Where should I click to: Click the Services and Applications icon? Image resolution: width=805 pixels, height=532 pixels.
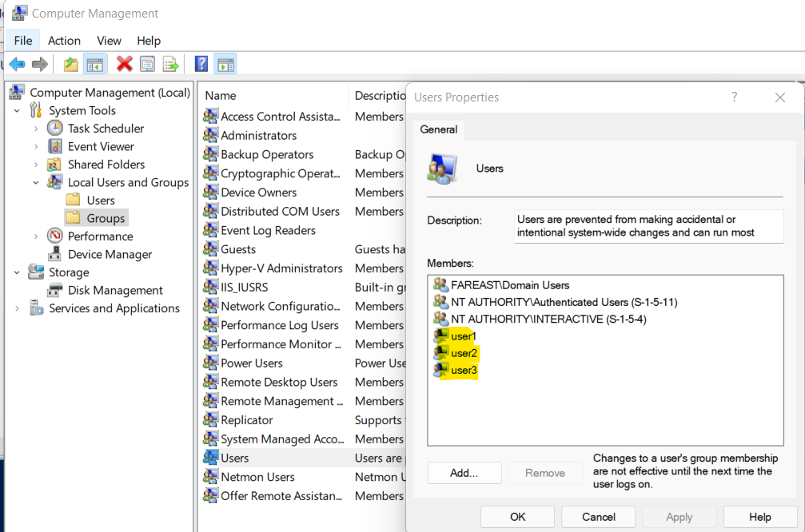click(x=36, y=308)
